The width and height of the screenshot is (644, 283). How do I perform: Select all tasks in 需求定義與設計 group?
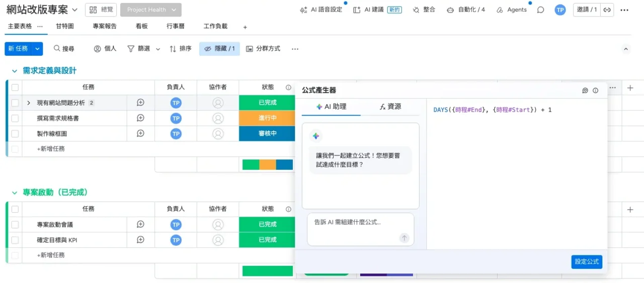pos(15,87)
